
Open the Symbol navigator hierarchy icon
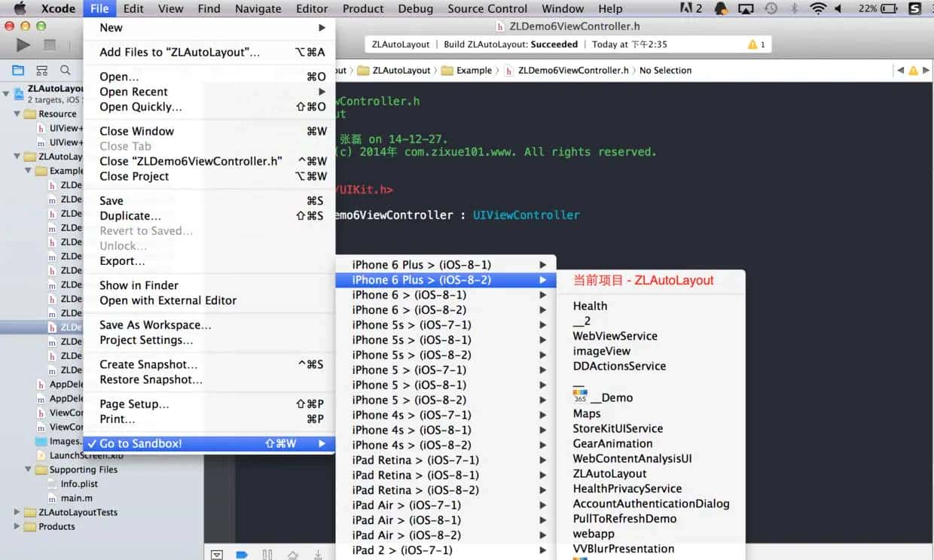(42, 70)
